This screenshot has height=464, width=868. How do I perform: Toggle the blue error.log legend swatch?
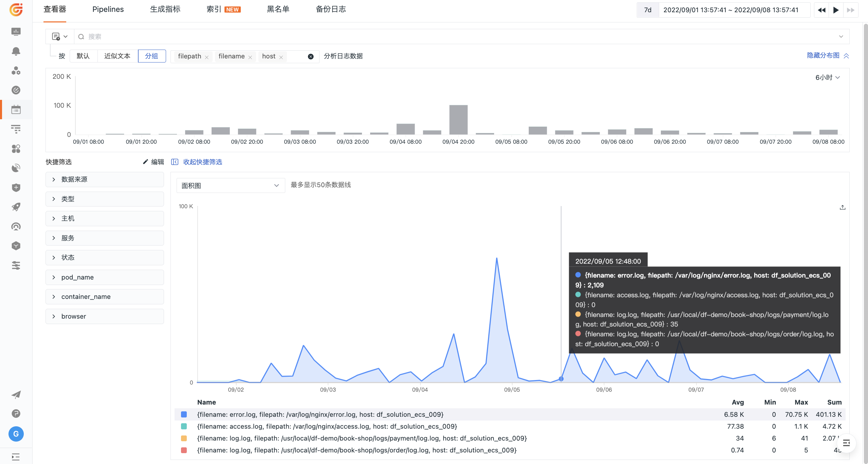click(x=184, y=414)
